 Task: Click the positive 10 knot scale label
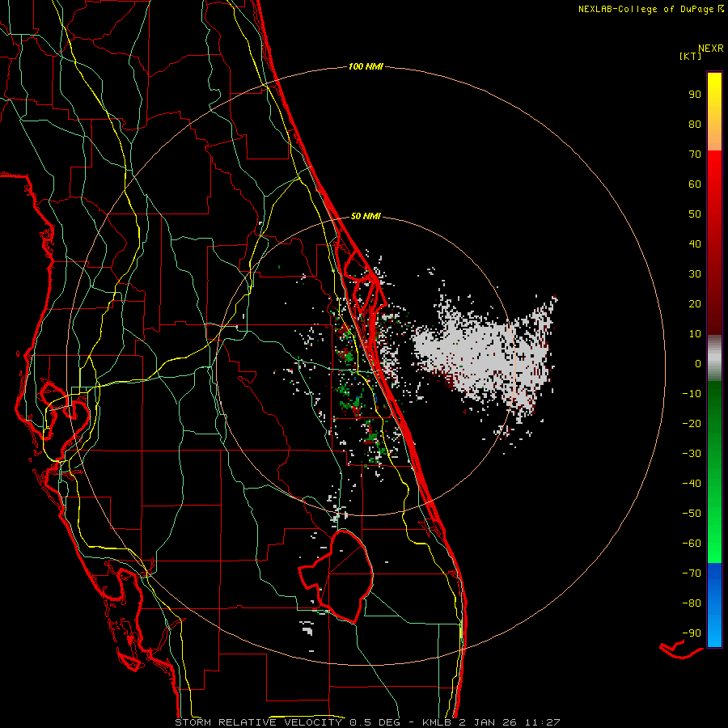(x=695, y=334)
